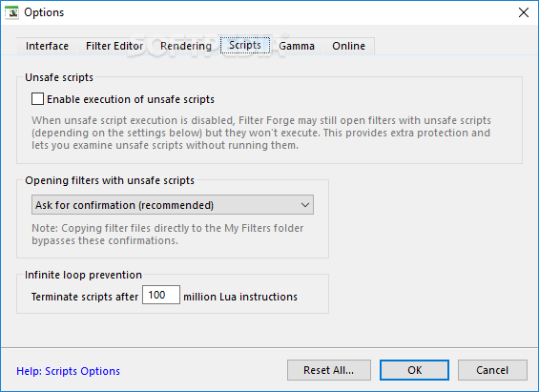539x392 pixels.
Task: Switch to the Online tab
Action: coord(348,46)
